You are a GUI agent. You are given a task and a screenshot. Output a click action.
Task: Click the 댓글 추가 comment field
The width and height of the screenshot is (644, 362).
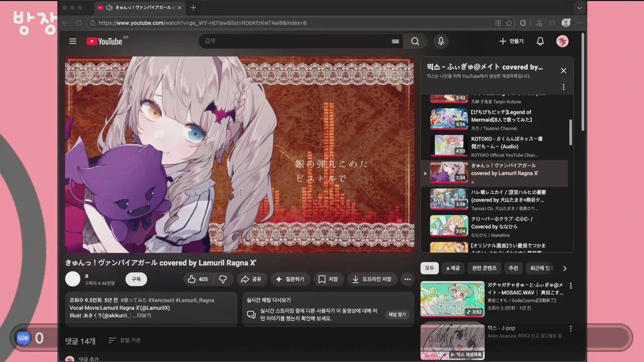click(x=91, y=359)
